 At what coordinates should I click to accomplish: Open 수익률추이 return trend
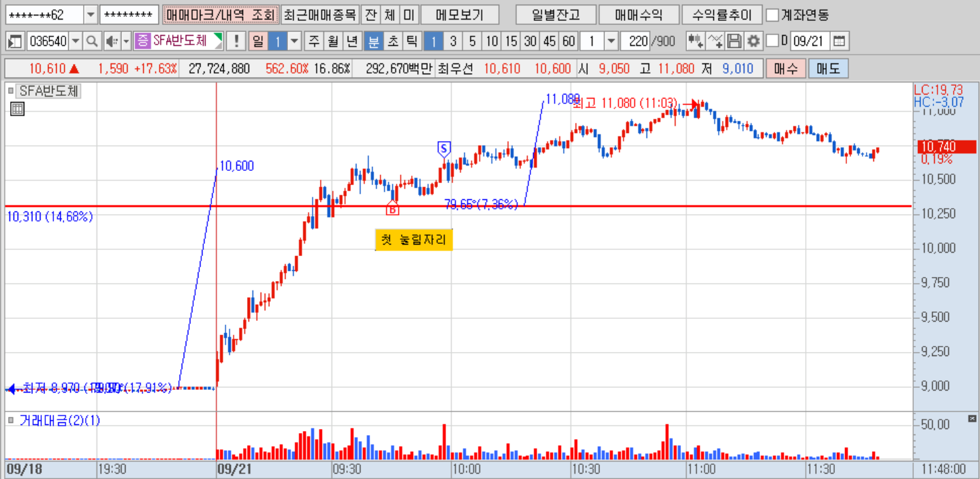click(x=722, y=14)
